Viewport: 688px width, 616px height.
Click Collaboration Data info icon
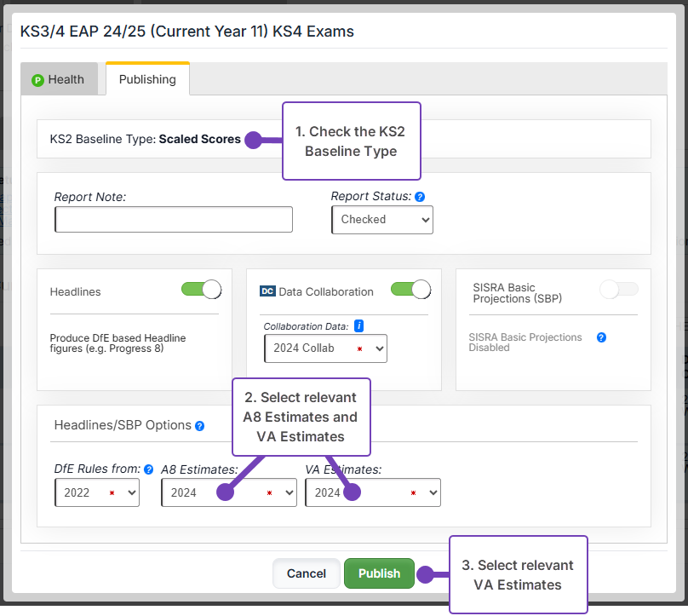coord(359,326)
